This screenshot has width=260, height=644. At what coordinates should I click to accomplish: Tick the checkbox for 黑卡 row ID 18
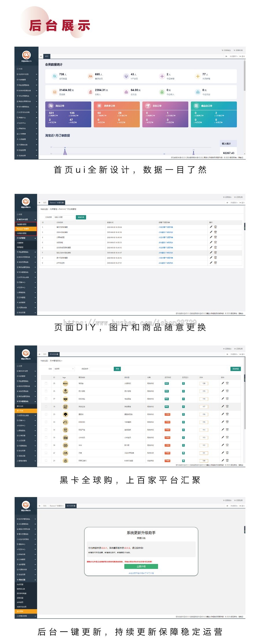pyautogui.click(x=46, y=407)
